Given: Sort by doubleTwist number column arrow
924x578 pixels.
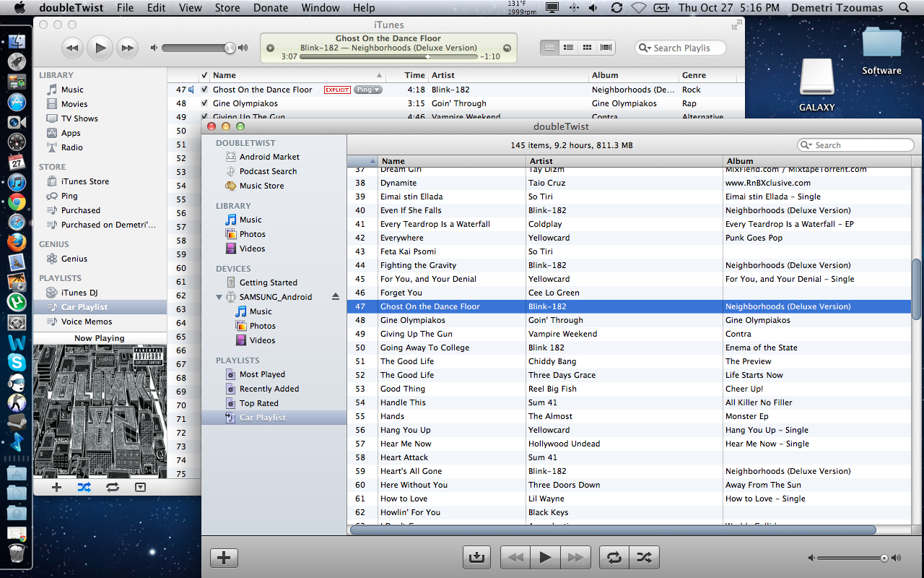Looking at the screenshot, I should point(372,161).
